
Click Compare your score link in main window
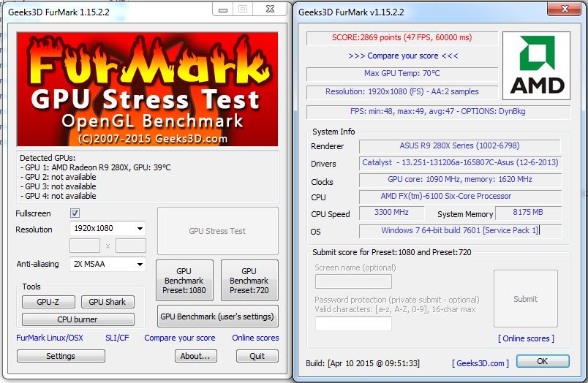click(180, 338)
